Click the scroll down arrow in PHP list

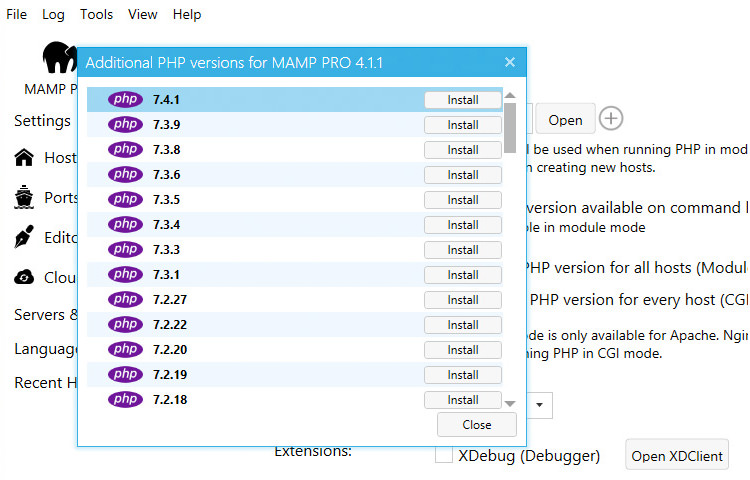(x=510, y=404)
